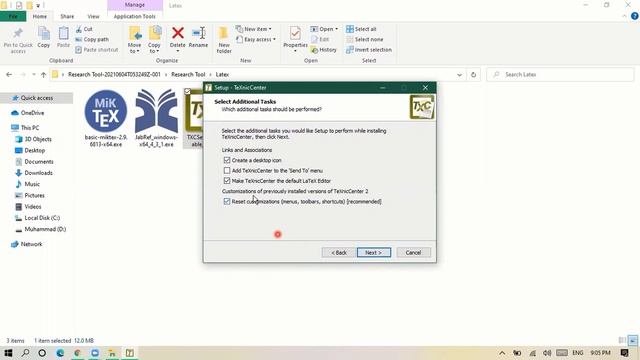Viewport: 640px width, 360px height.
Task: Open Windows Start menu
Action: click(8, 353)
